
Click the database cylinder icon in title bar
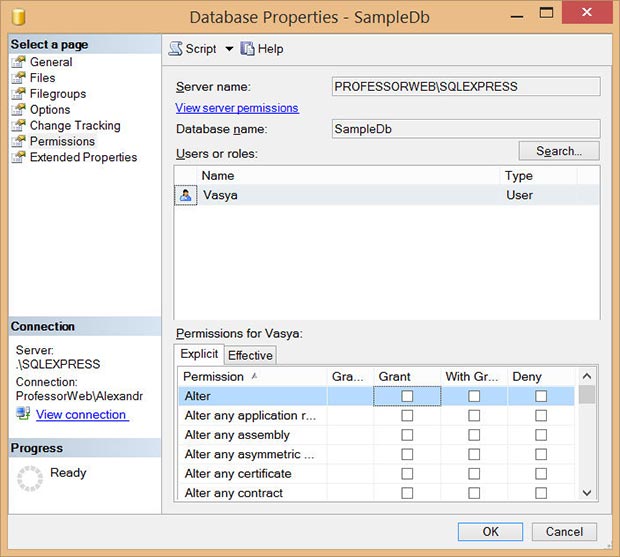19,17
